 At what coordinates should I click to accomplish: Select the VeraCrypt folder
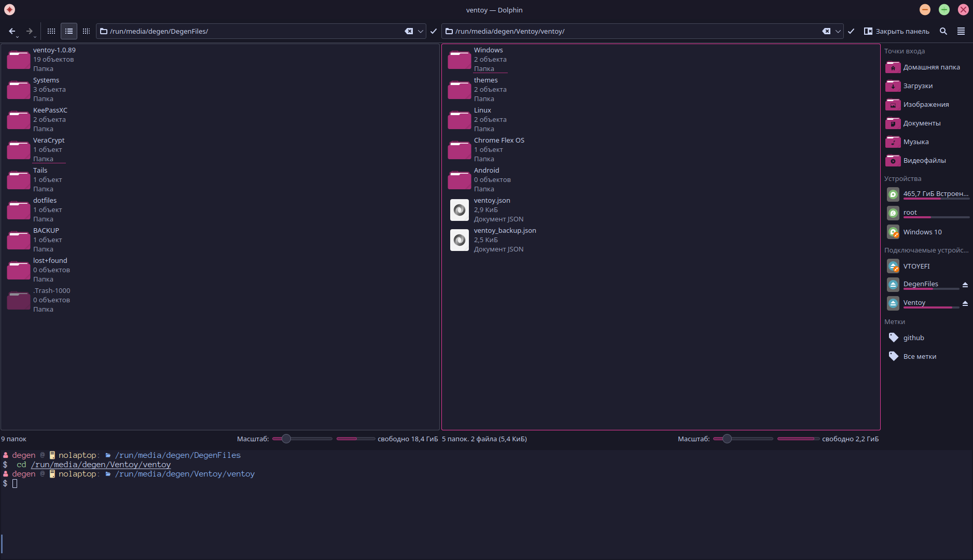click(x=35, y=149)
